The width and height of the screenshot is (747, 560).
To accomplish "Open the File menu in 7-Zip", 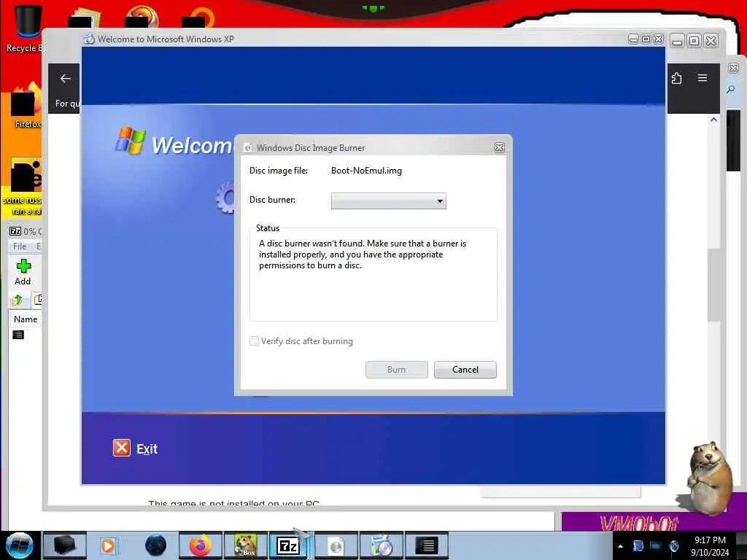I will tap(20, 246).
